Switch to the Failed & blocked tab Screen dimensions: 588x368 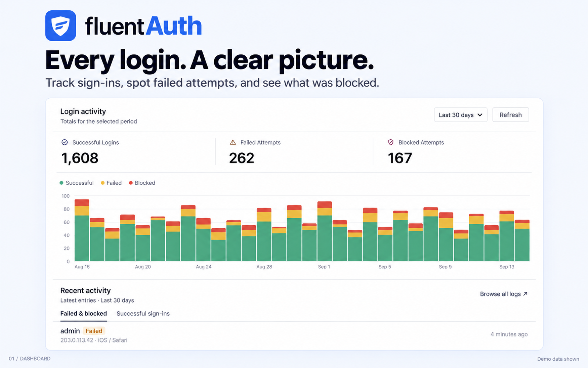(x=83, y=314)
